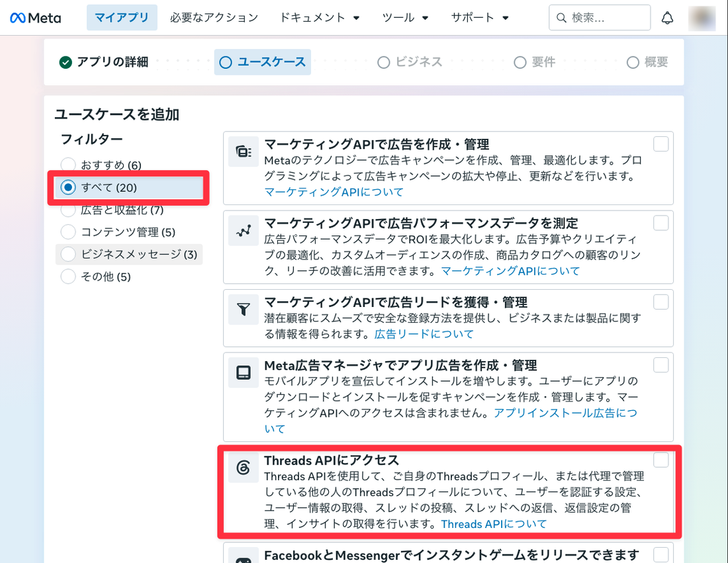Check the インスタントゲーム use case checkbox
The image size is (728, 563).
pyautogui.click(x=660, y=554)
